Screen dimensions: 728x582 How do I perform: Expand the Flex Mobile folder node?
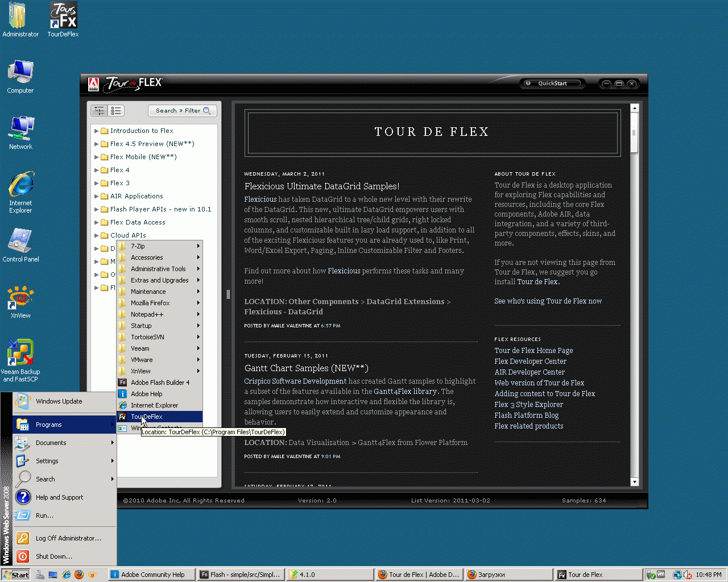(x=97, y=157)
